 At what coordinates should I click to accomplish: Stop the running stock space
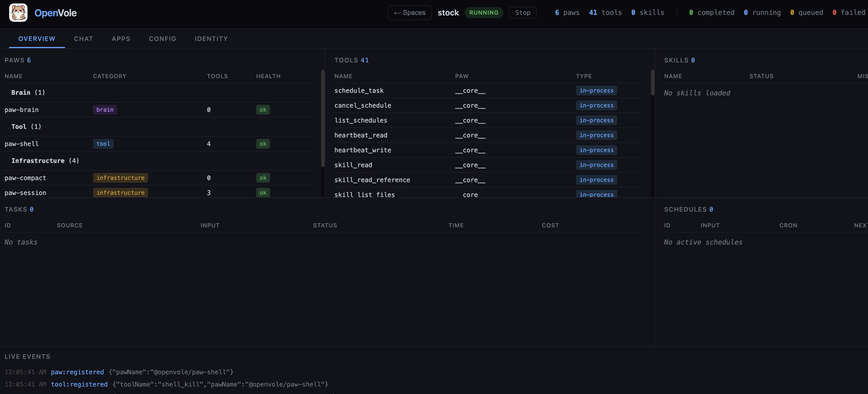(522, 13)
